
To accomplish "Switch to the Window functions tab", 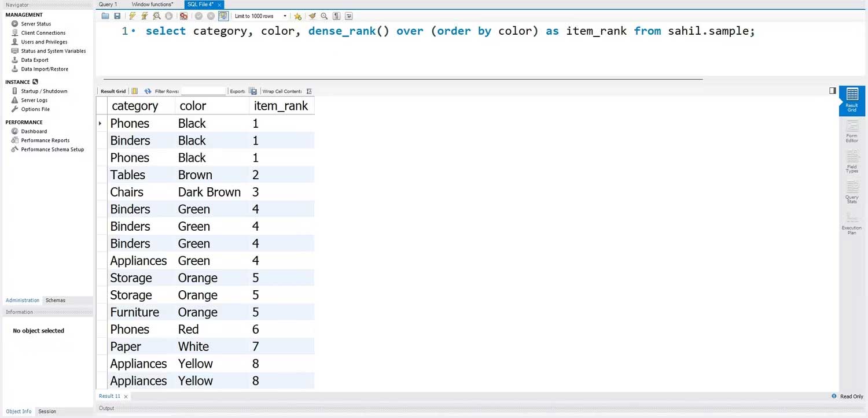I will click(152, 5).
